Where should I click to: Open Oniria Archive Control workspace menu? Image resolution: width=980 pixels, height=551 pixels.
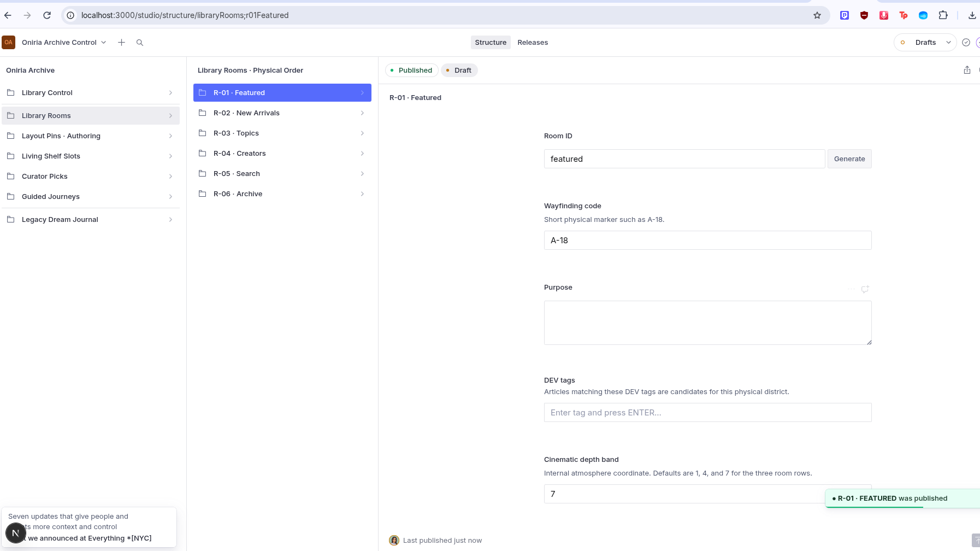click(64, 42)
